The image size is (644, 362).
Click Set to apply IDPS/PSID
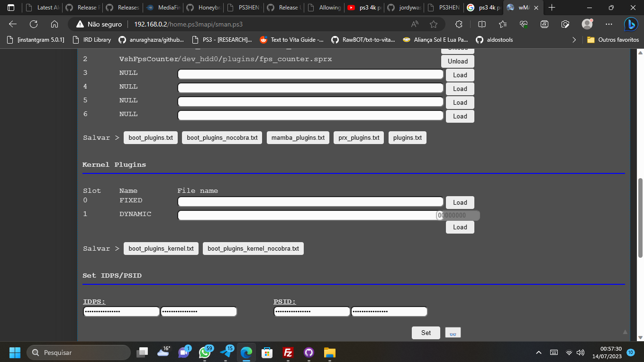pyautogui.click(x=425, y=333)
